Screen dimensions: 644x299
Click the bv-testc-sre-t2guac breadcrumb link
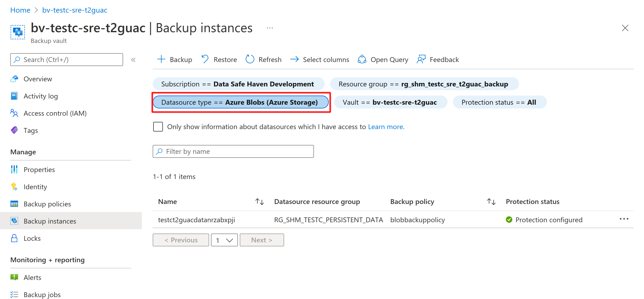pyautogui.click(x=75, y=10)
